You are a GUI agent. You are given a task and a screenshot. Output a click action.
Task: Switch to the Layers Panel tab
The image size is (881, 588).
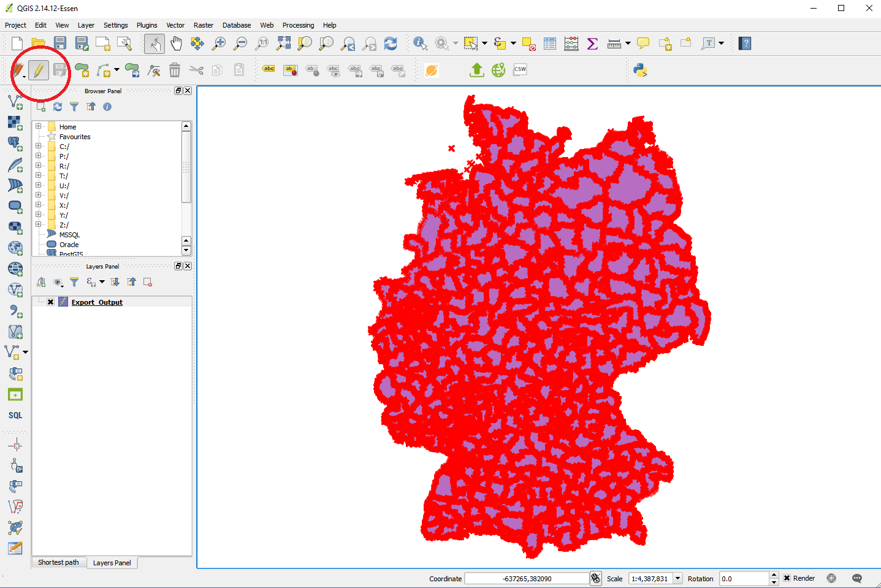(112, 563)
